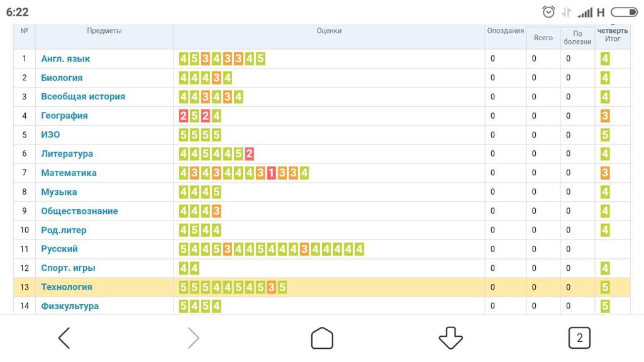644x362 pixels.
Task: Open the tabs counter showing 2
Action: click(579, 337)
